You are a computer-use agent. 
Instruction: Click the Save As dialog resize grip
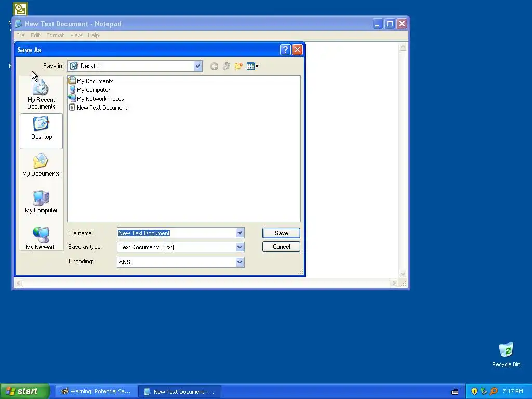[301, 272]
